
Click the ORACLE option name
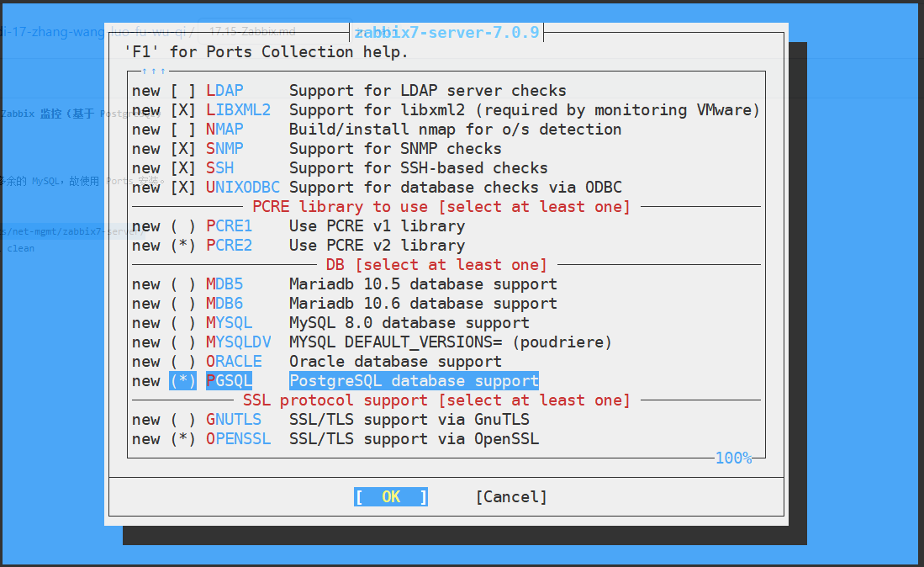click(234, 362)
